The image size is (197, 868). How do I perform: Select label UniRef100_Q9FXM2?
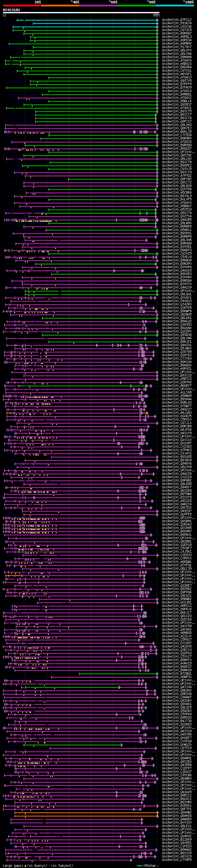click(x=177, y=179)
